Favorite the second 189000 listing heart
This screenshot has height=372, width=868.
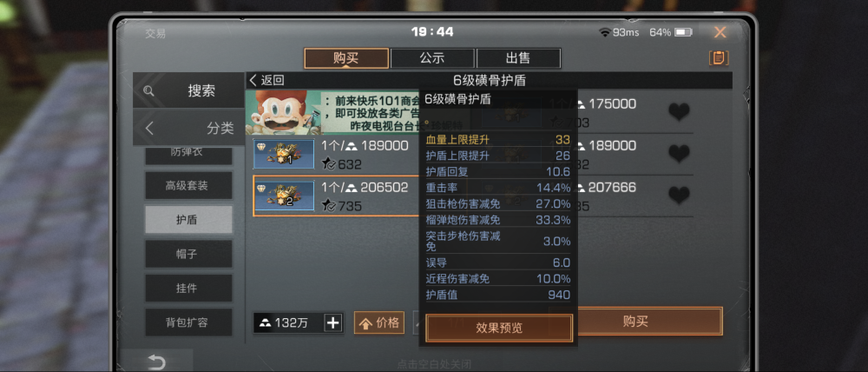(x=679, y=154)
